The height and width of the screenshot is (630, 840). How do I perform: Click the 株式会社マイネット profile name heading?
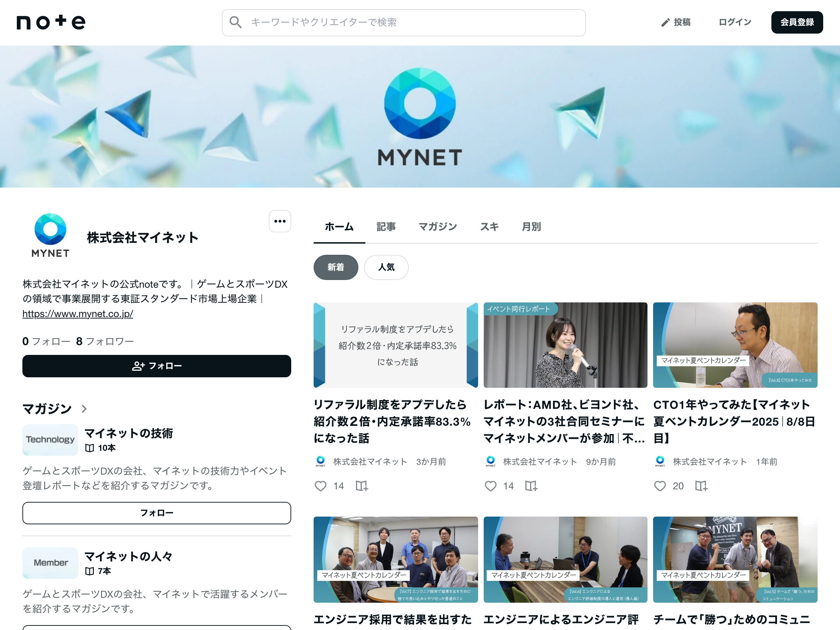[143, 237]
